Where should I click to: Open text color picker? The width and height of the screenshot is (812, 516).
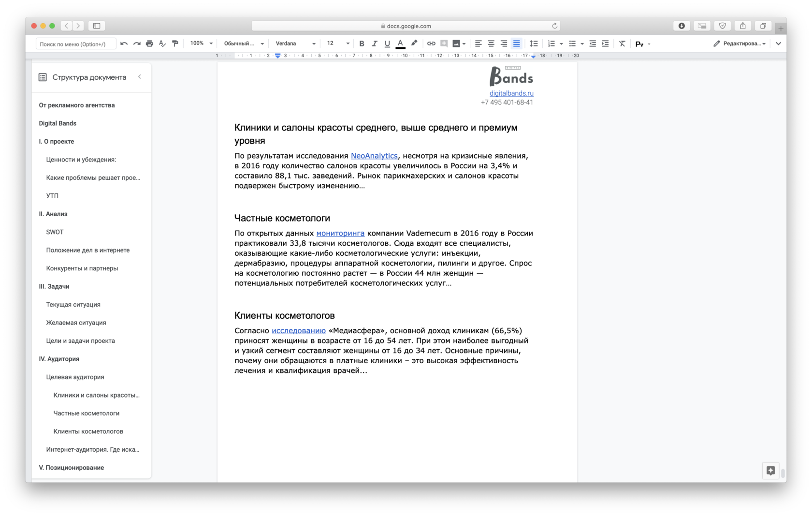pos(400,44)
